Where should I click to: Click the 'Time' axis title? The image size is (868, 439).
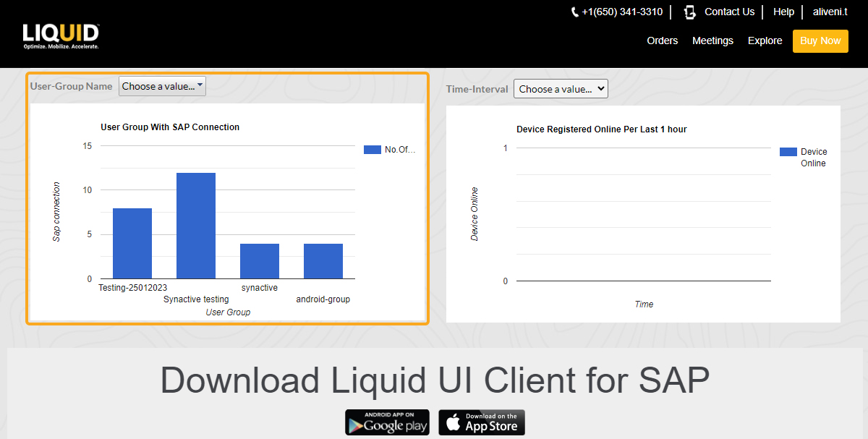click(x=644, y=304)
